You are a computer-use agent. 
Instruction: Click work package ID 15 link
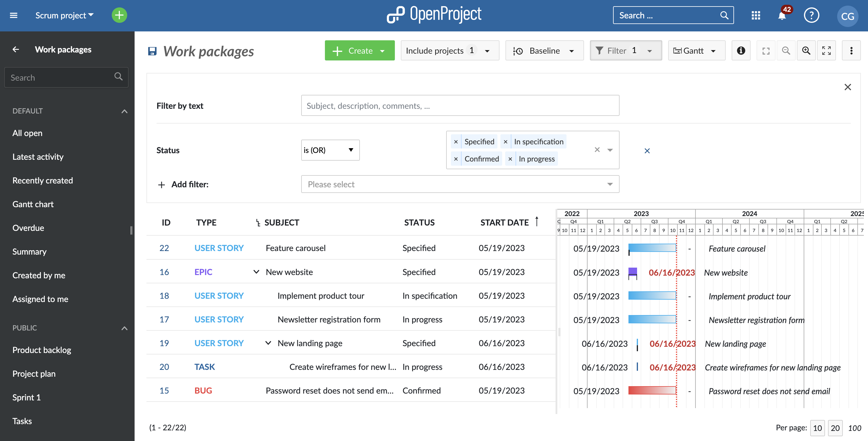click(x=164, y=390)
